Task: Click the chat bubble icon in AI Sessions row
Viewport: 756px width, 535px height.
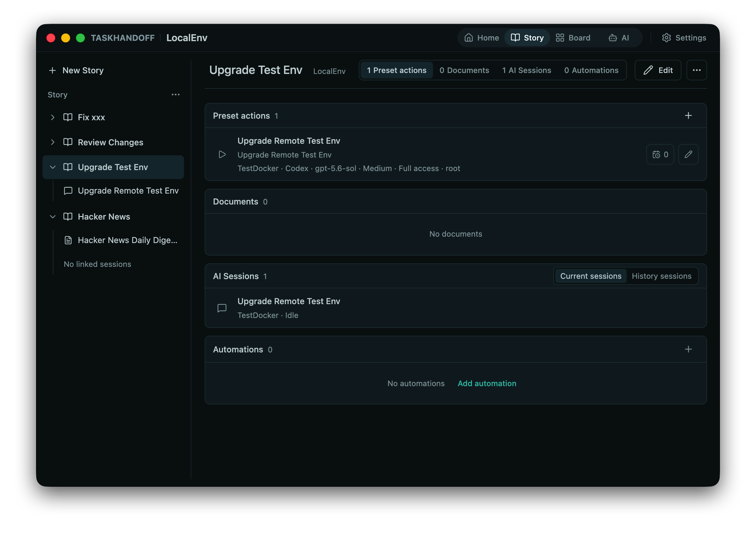Action: (x=222, y=308)
